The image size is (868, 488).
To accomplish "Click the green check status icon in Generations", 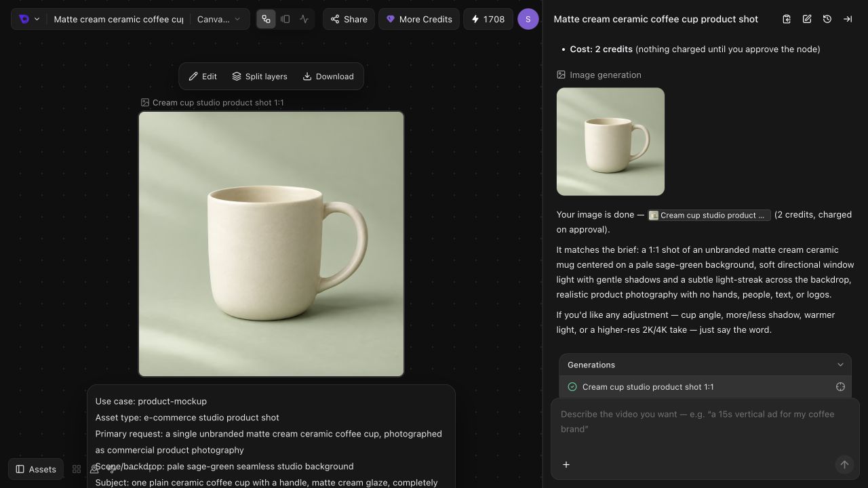I will pyautogui.click(x=572, y=387).
